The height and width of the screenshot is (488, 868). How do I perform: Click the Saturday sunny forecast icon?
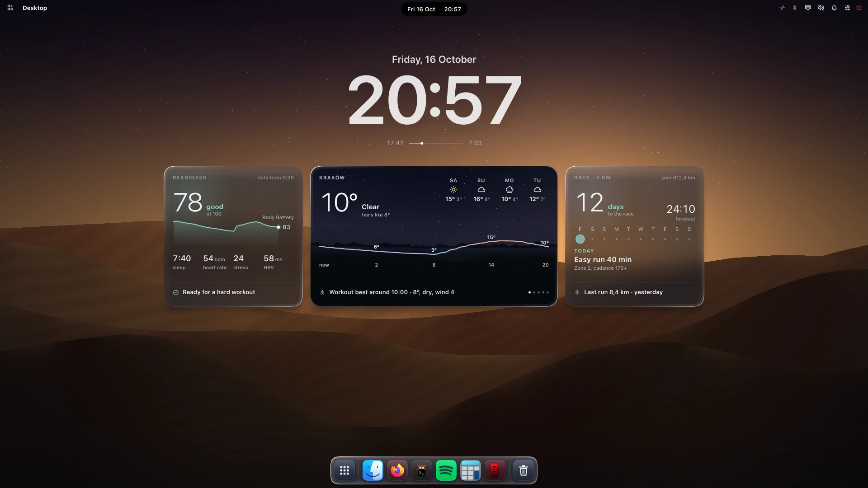point(453,190)
